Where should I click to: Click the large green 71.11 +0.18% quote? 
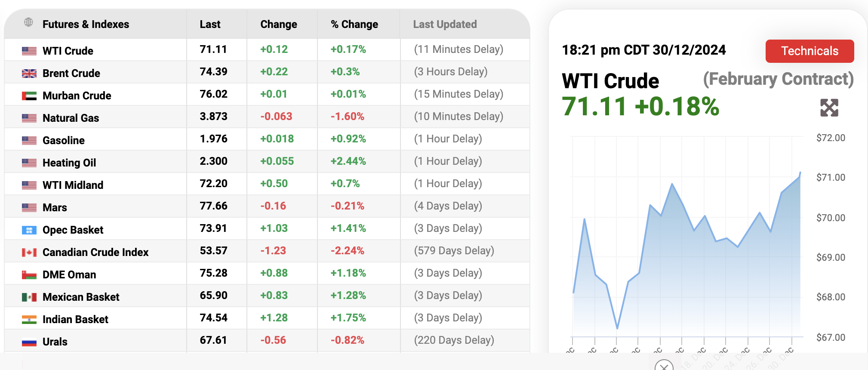pos(640,106)
